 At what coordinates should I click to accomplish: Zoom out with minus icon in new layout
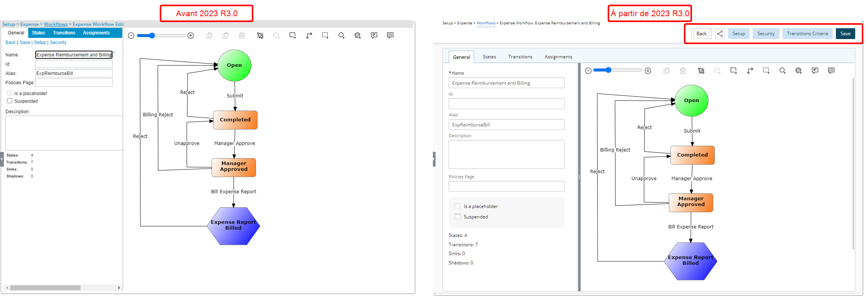pyautogui.click(x=588, y=71)
